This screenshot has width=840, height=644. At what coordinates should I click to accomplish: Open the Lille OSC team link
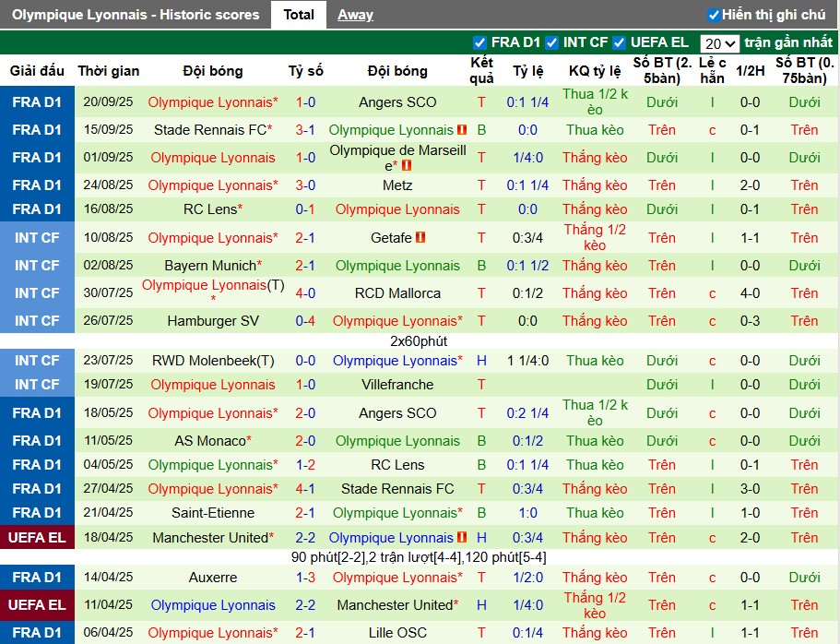point(397,633)
